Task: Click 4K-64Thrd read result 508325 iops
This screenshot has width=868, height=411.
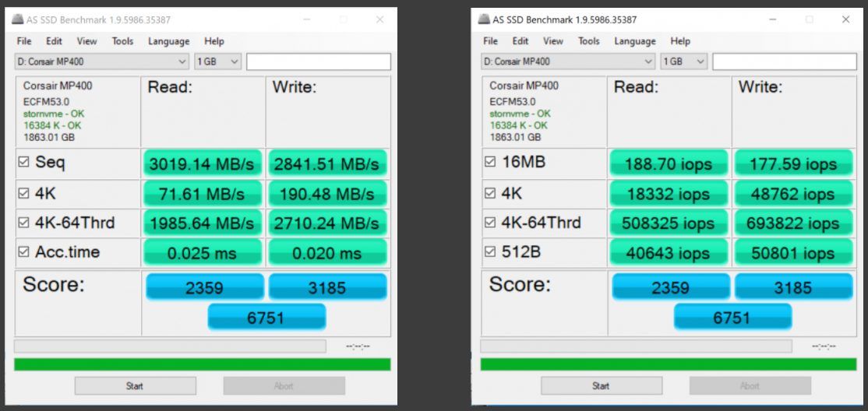Action: [x=669, y=223]
